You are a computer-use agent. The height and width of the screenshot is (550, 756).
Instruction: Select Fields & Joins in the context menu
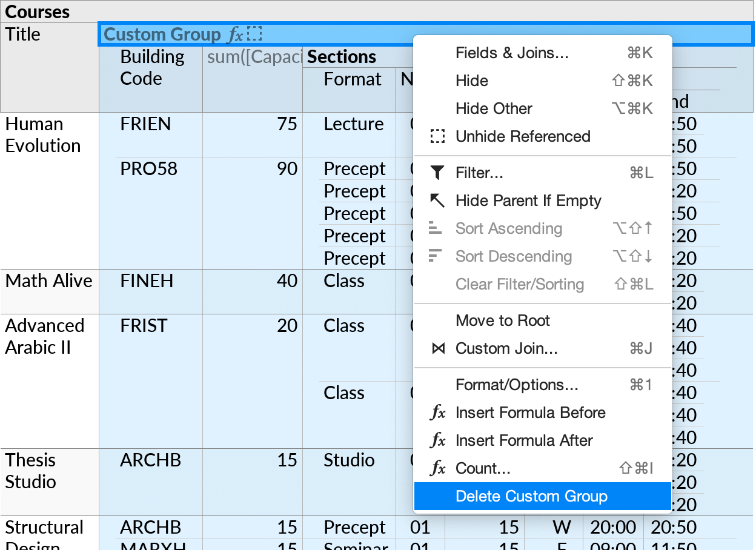511,53
